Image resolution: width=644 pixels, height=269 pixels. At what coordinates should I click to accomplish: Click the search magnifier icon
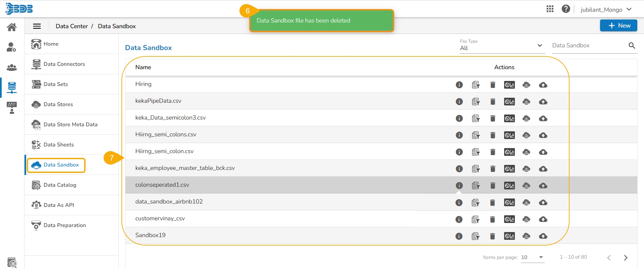(632, 45)
